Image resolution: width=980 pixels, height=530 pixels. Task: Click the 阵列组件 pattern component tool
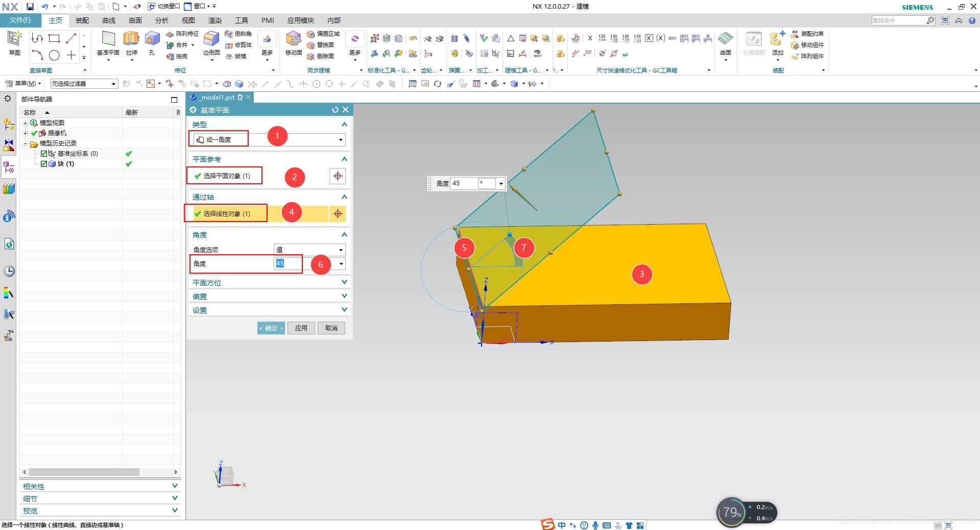click(807, 56)
